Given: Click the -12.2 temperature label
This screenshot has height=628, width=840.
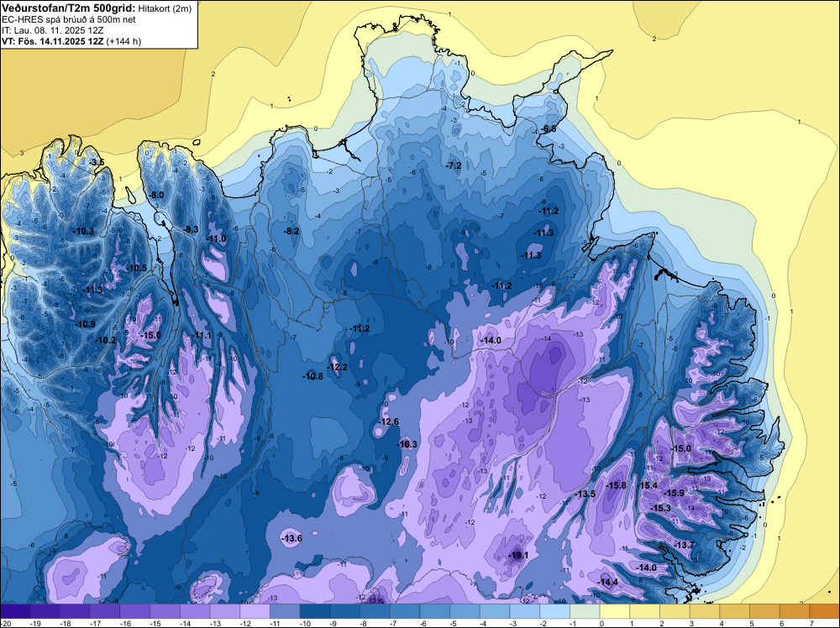Looking at the screenshot, I should 338,367.
